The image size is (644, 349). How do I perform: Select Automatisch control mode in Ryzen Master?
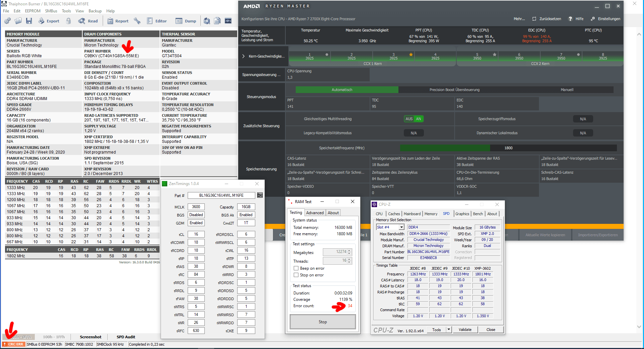(x=347, y=90)
